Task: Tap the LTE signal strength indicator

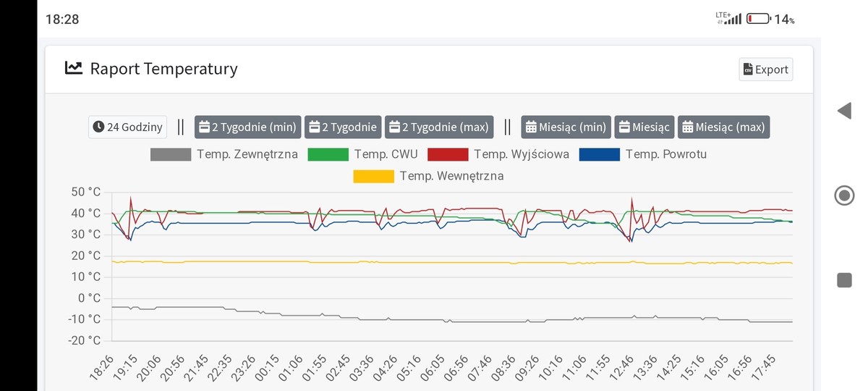Action: (728, 18)
